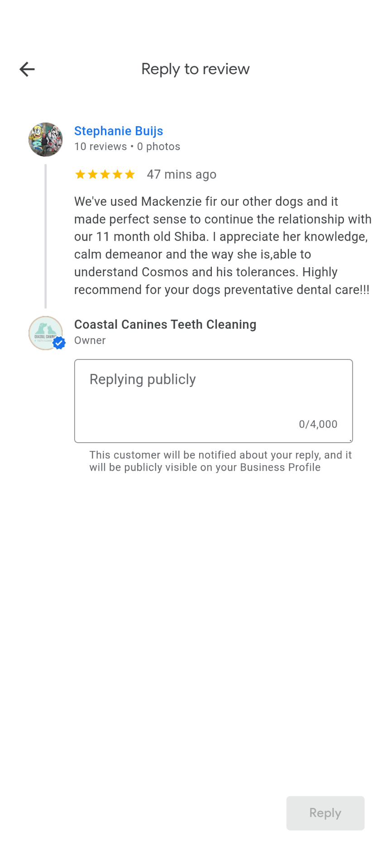Click the 0/4,000 character counter
391x868 pixels.
318,424
